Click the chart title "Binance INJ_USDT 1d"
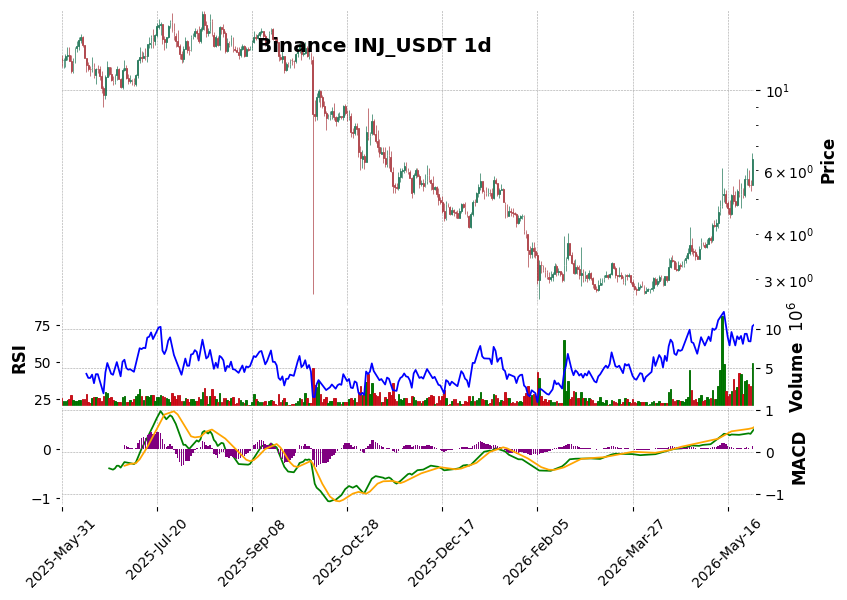847x600 pixels. (x=374, y=45)
